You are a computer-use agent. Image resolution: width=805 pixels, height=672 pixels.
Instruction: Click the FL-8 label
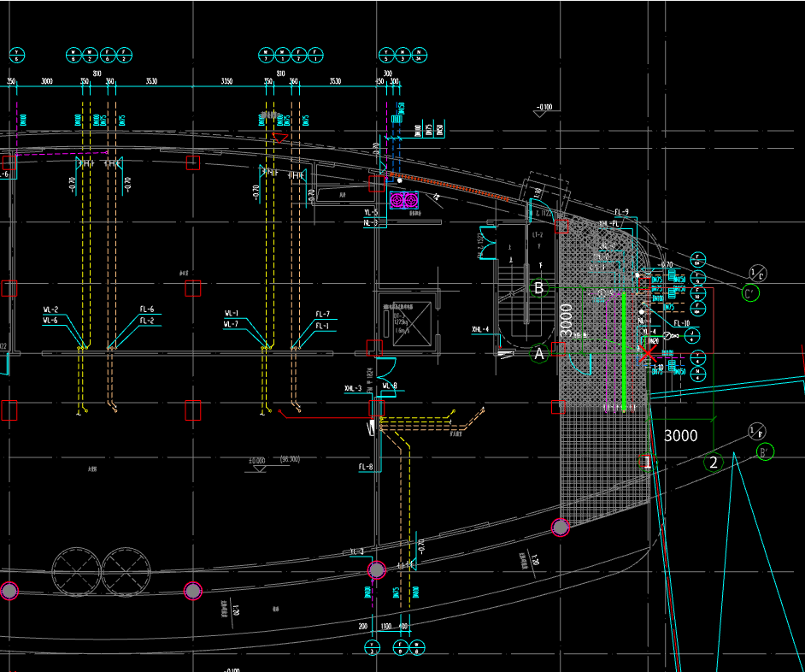coord(366,467)
